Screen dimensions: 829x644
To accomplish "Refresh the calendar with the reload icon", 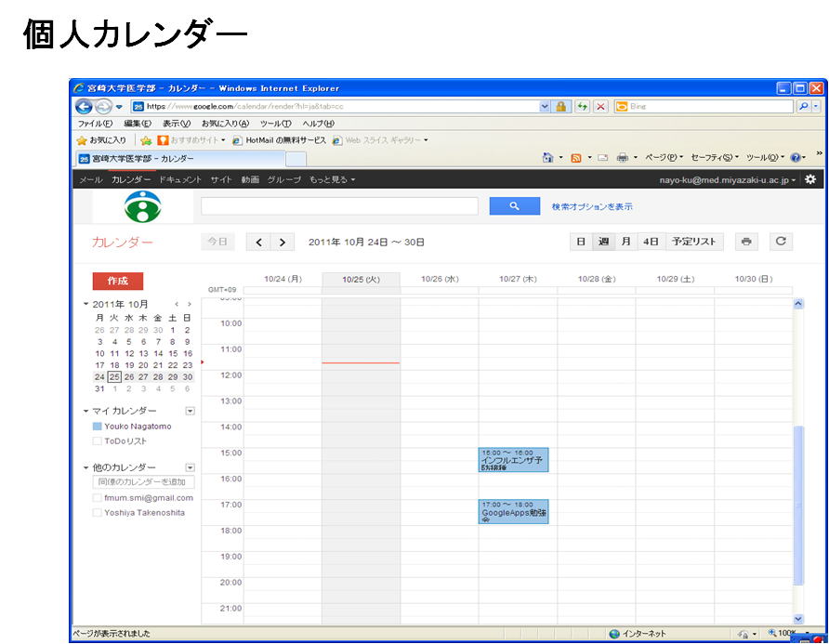I will click(781, 242).
